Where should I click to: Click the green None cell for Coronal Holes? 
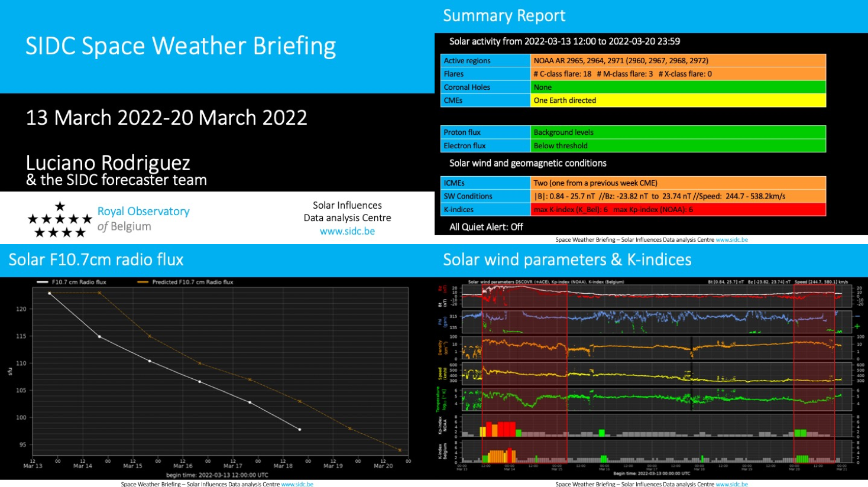(678, 87)
